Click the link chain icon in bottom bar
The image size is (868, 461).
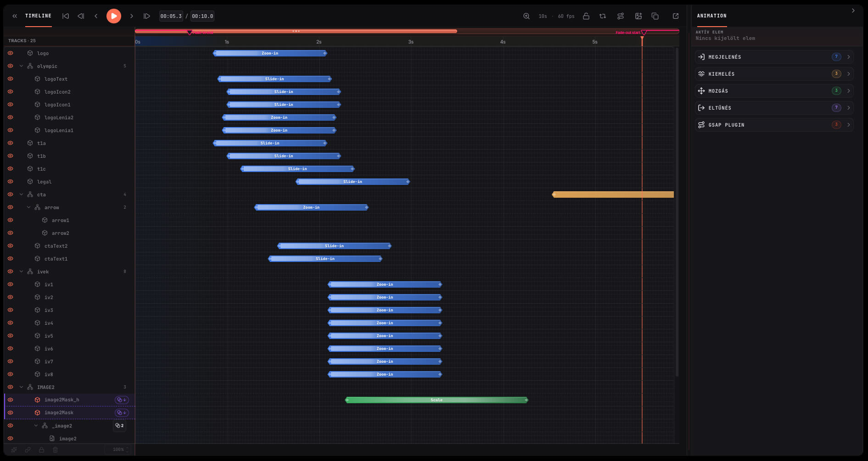point(28,450)
